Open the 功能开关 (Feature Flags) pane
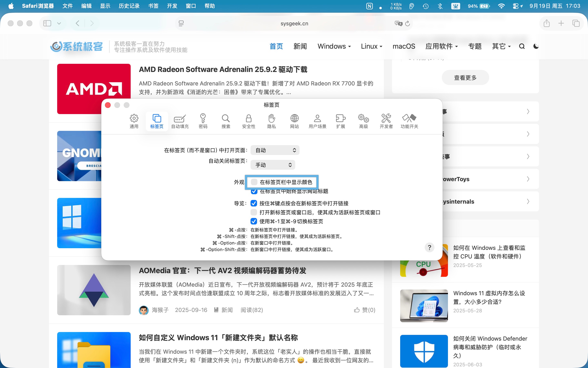Screen dimensions: 588x368 point(409,121)
